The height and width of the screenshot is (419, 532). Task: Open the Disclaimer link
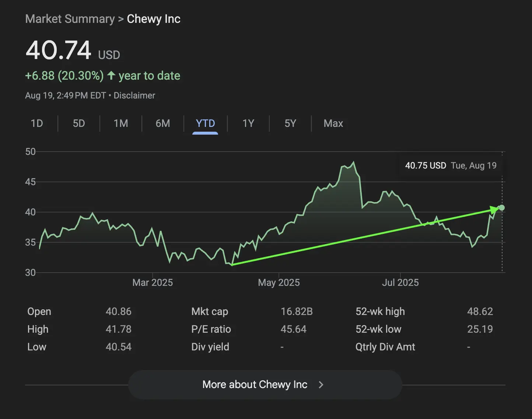[x=134, y=96]
